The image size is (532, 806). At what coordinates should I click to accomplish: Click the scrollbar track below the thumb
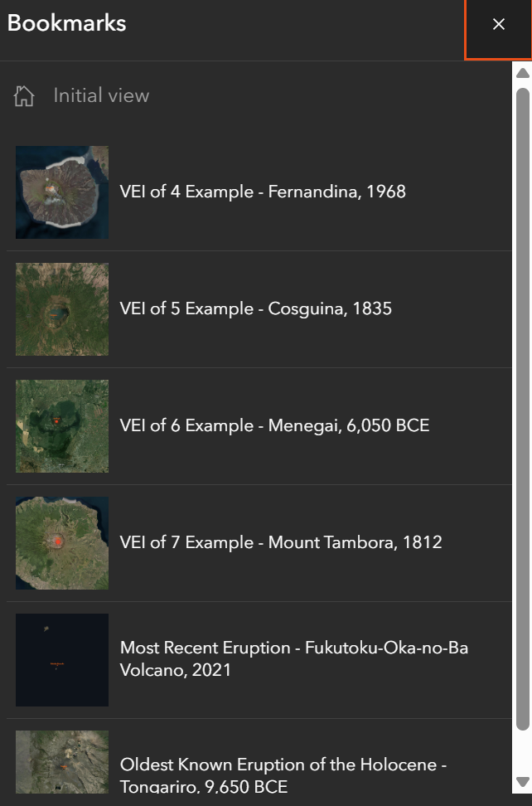[522, 753]
